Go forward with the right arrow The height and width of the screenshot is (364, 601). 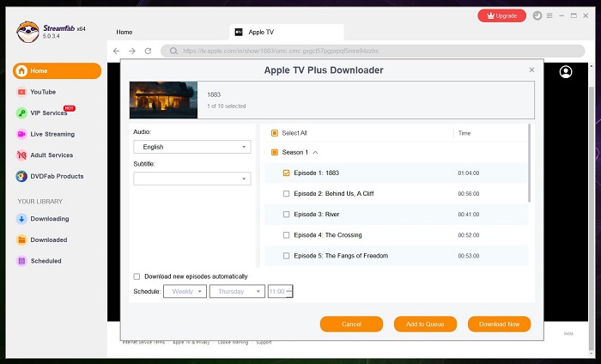tap(132, 51)
